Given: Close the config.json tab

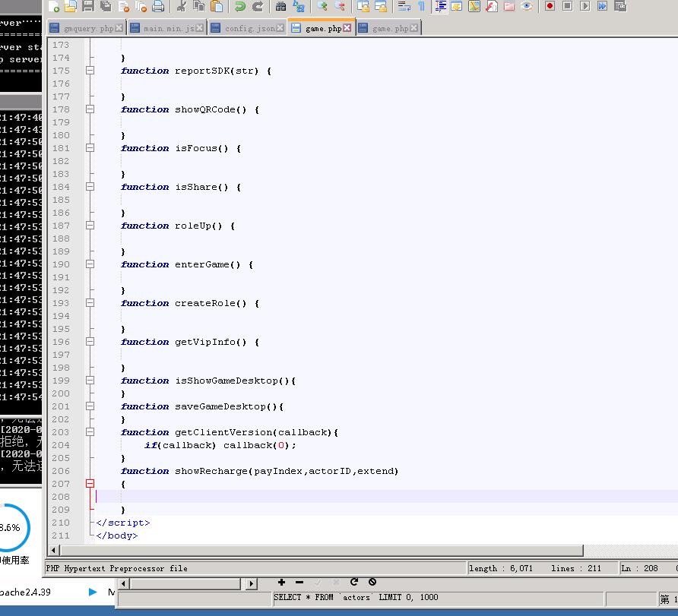Looking at the screenshot, I should (x=280, y=28).
